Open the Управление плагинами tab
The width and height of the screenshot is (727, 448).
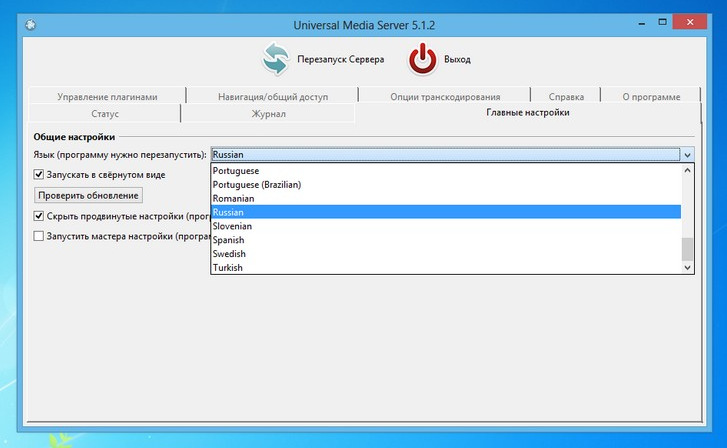[107, 96]
